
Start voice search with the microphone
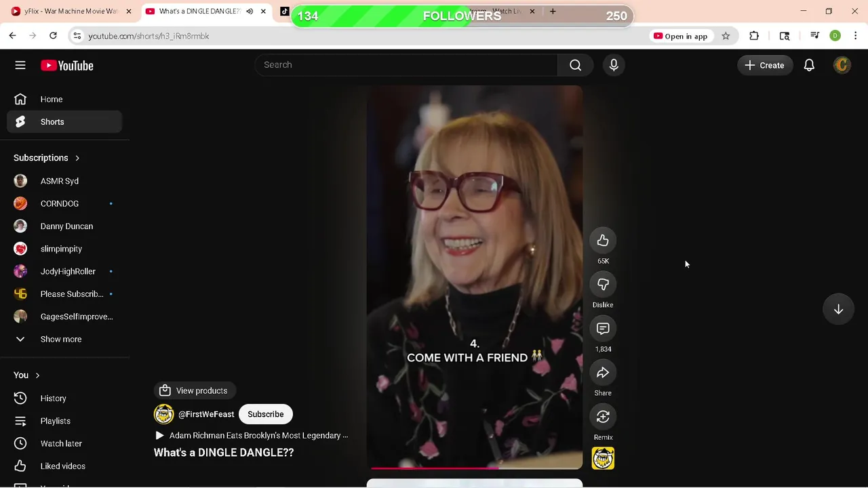coord(614,65)
